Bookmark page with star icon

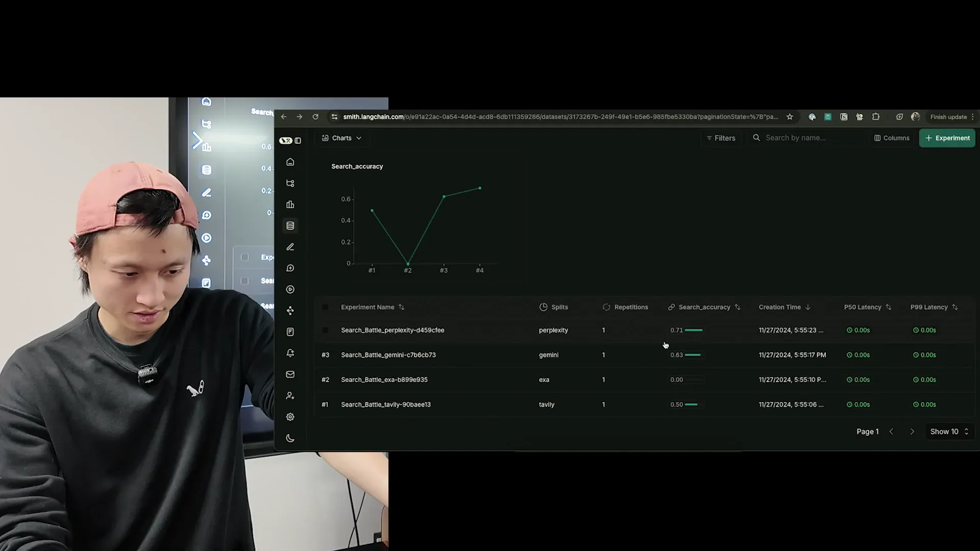(790, 117)
